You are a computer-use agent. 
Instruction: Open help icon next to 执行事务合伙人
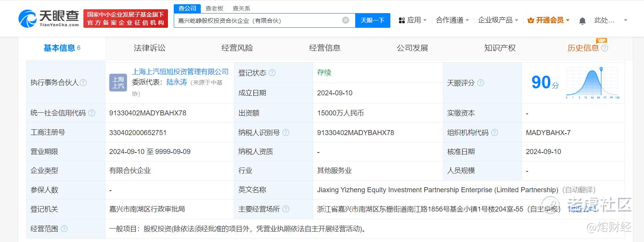(83, 83)
